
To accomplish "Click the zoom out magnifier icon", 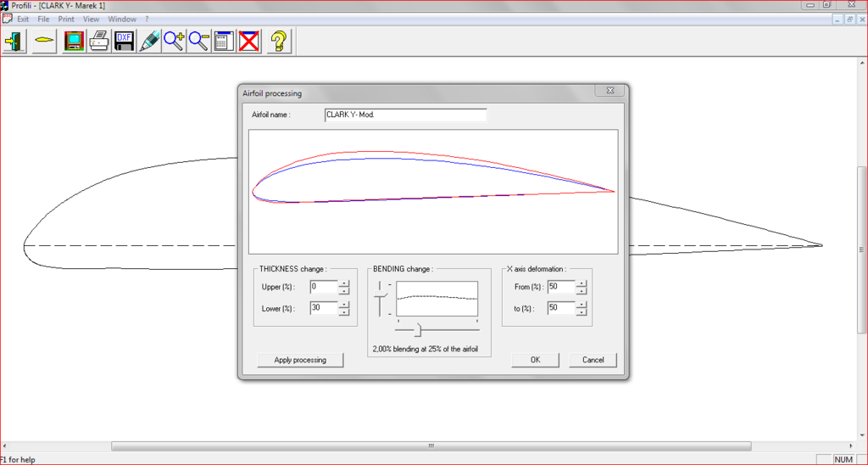I will coord(199,41).
